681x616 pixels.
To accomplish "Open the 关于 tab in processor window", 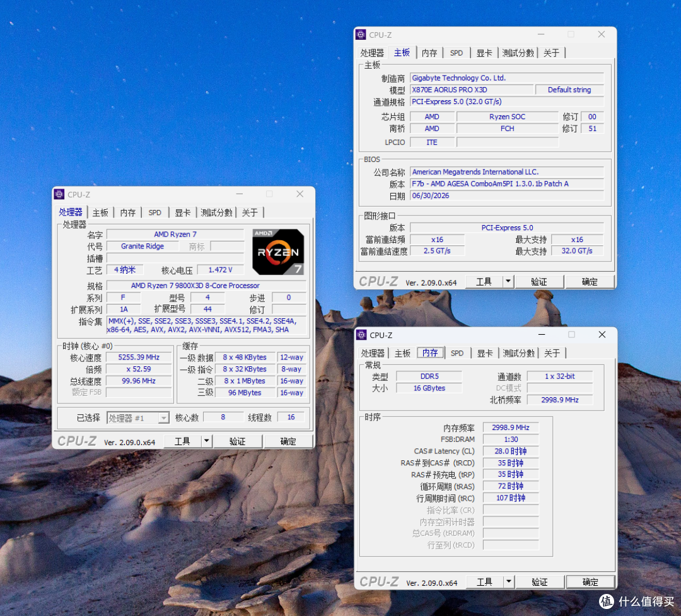I will tap(250, 212).
